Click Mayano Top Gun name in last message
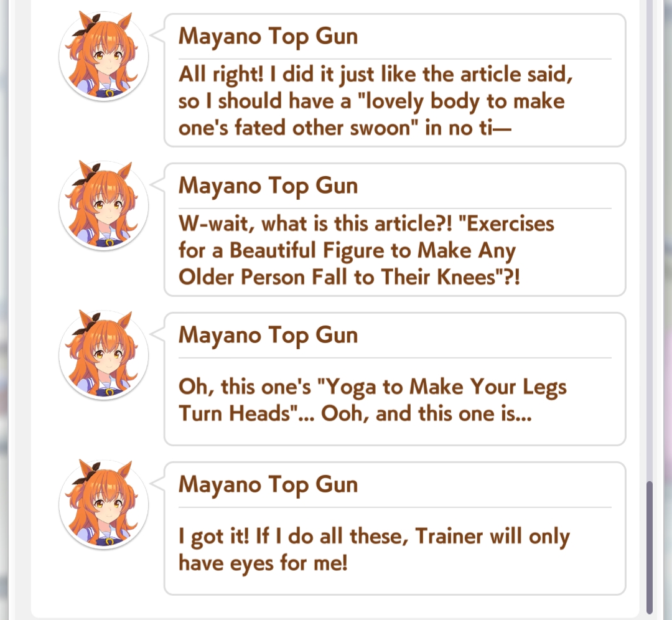Viewport: 672px width, 620px height. [x=268, y=484]
